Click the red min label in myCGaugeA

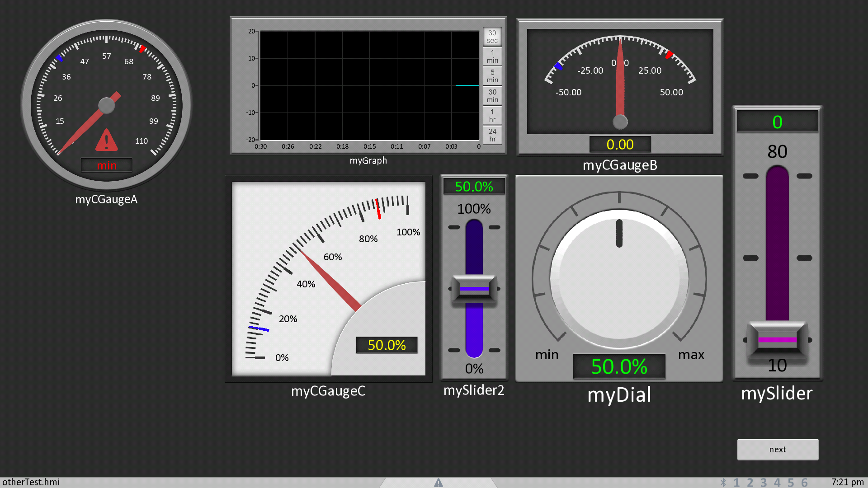107,165
